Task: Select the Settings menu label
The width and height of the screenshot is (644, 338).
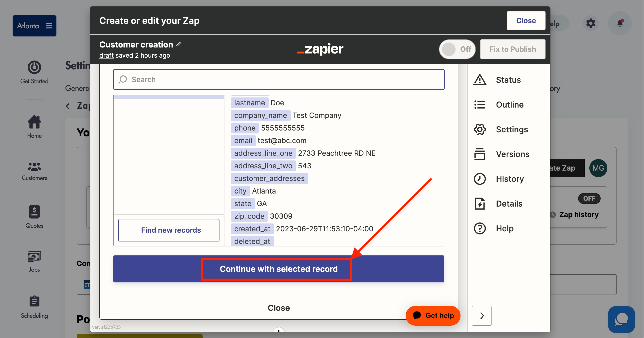Action: coord(512,129)
